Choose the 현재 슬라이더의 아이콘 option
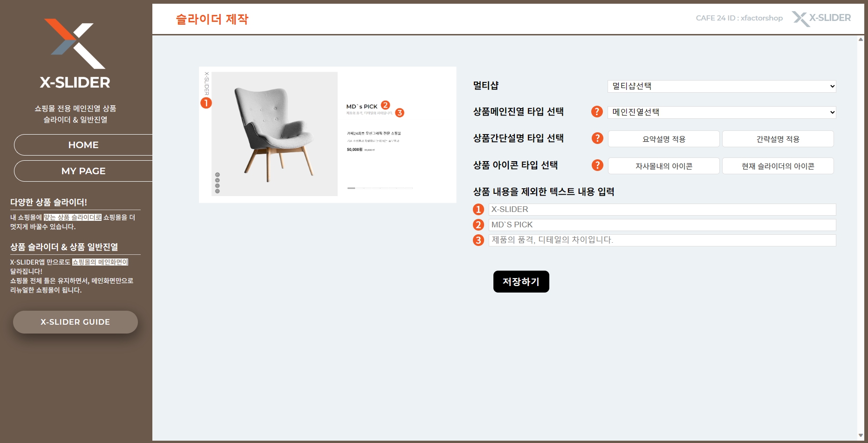Viewport: 868px width, 443px height. pos(778,166)
